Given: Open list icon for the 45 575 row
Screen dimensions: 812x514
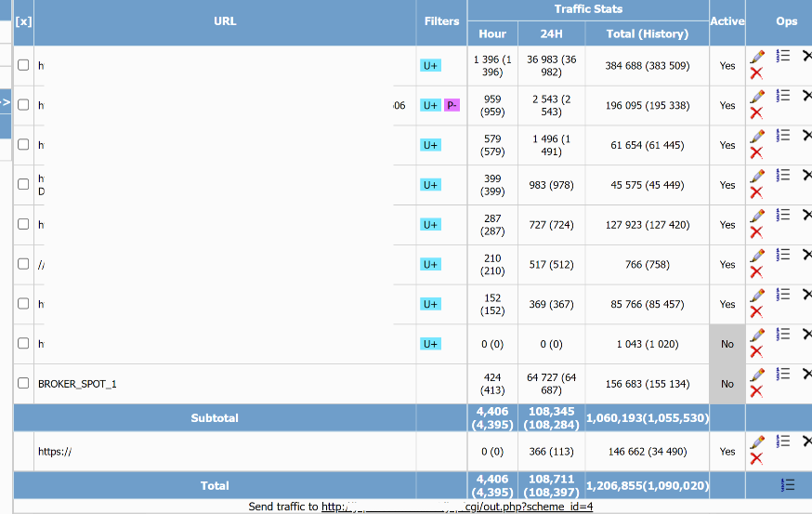Looking at the screenshot, I should click(x=783, y=176).
